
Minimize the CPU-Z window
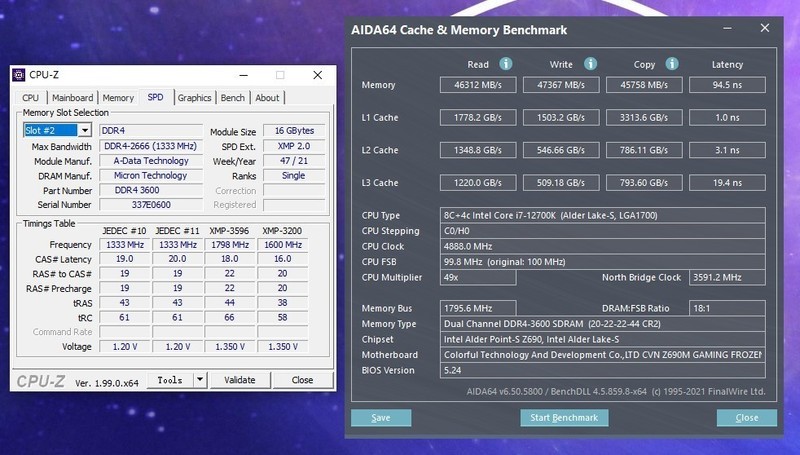[244, 75]
